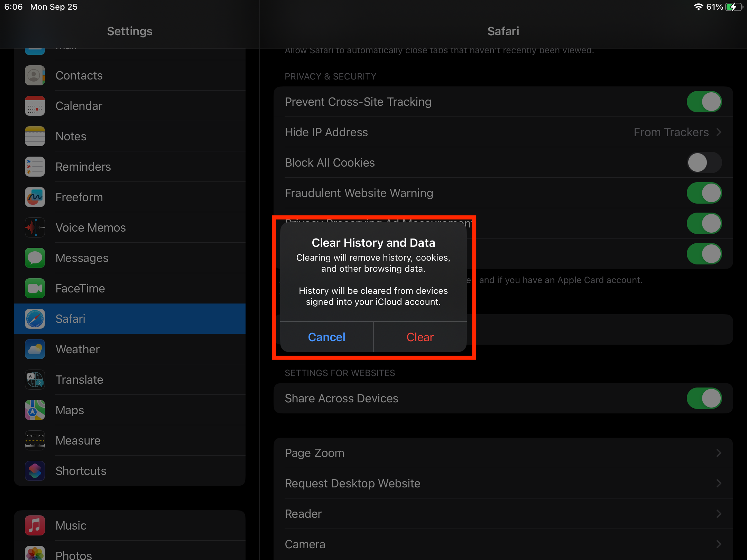Tap the battery charging indicator

[x=734, y=7]
